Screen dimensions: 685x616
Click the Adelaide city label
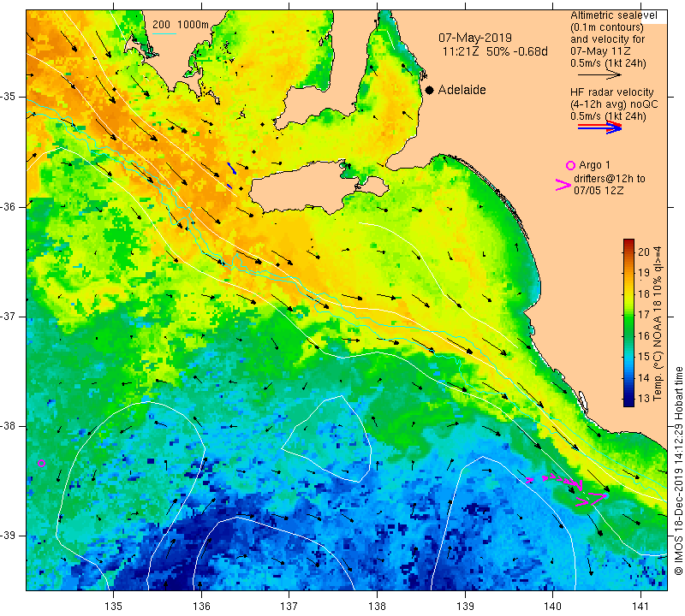(462, 90)
